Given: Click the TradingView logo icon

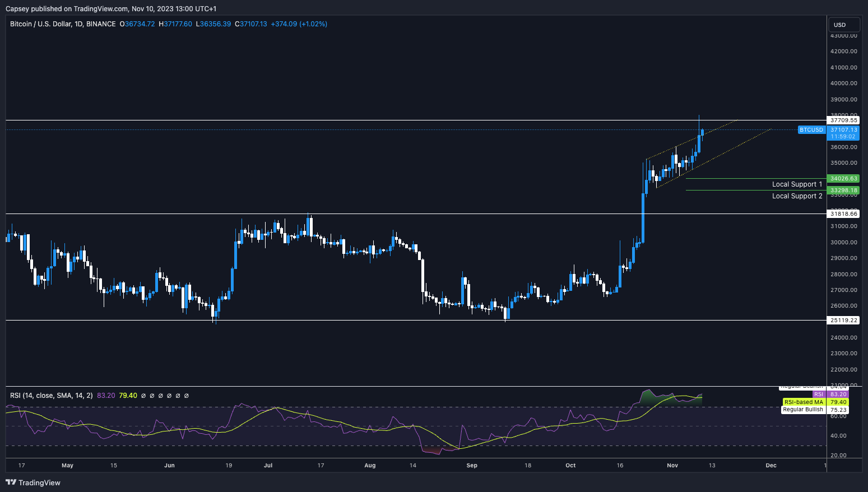Looking at the screenshot, I should click(10, 482).
